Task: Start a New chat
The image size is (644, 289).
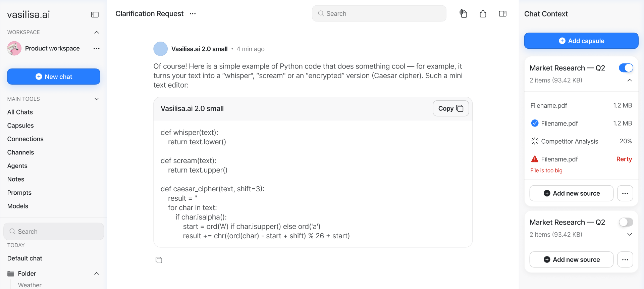Action: click(54, 77)
